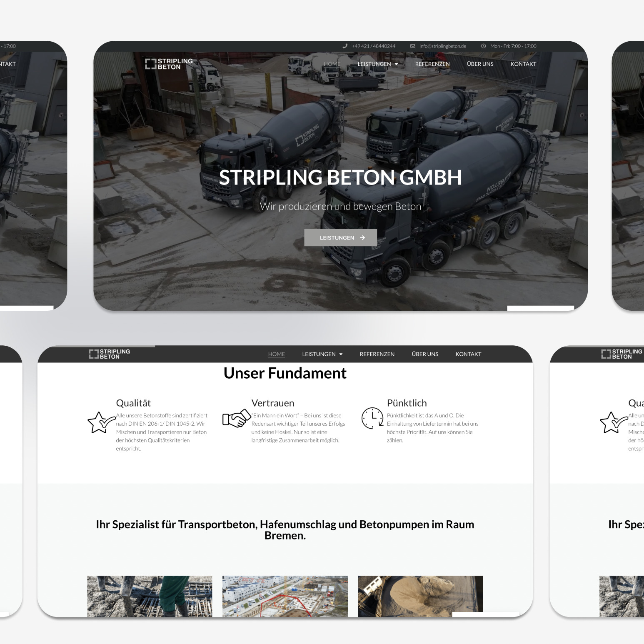Viewport: 644px width, 644px height.
Task: Click the clock icon beside opening hours
Action: click(484, 46)
